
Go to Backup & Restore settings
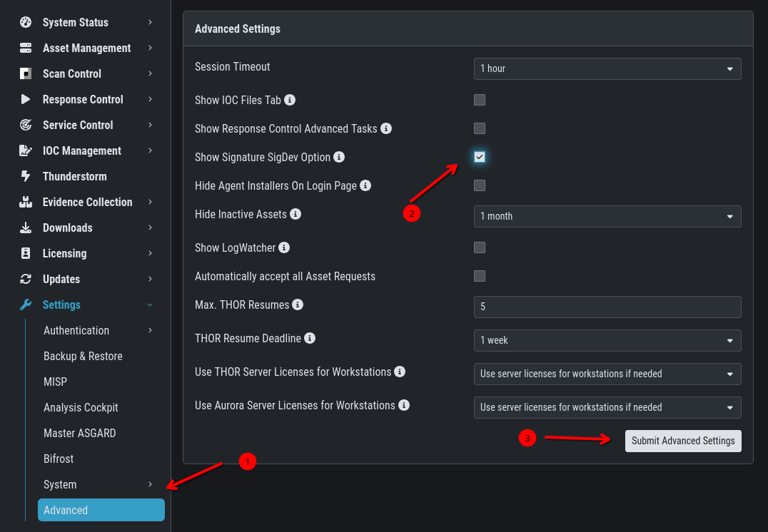point(83,356)
